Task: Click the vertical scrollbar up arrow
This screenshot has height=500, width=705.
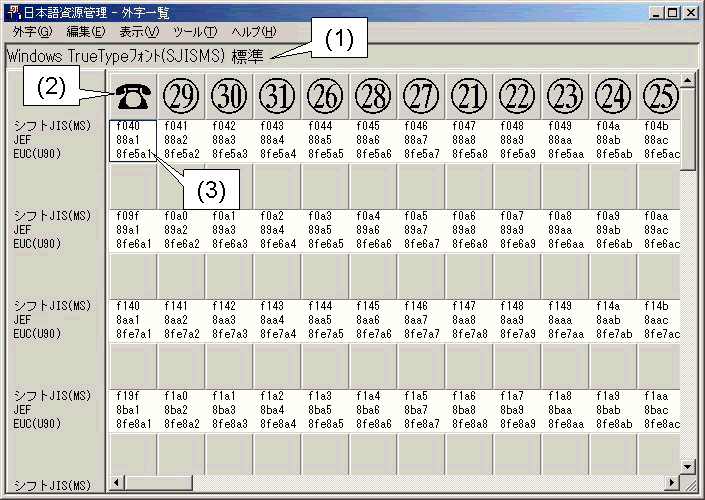Action: 687,80
